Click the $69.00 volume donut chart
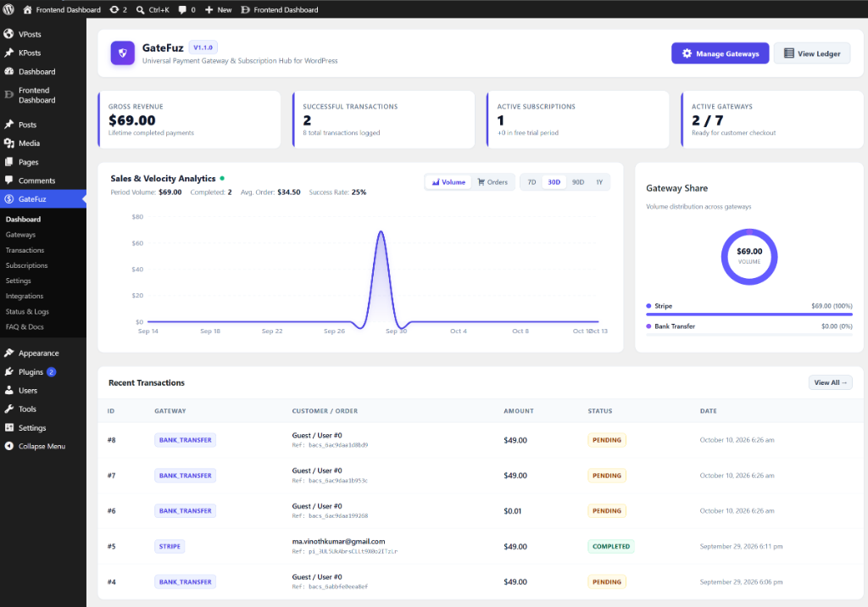Screen dimensions: 868x607 point(749,256)
